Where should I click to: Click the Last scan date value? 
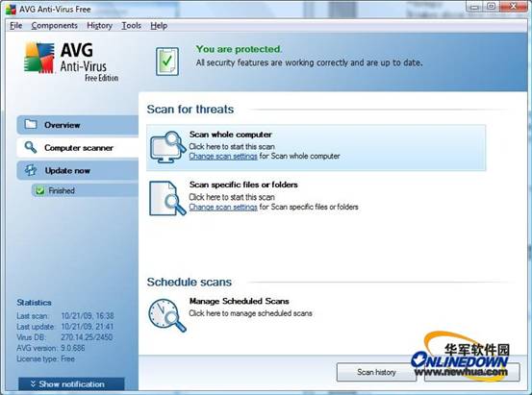88,316
